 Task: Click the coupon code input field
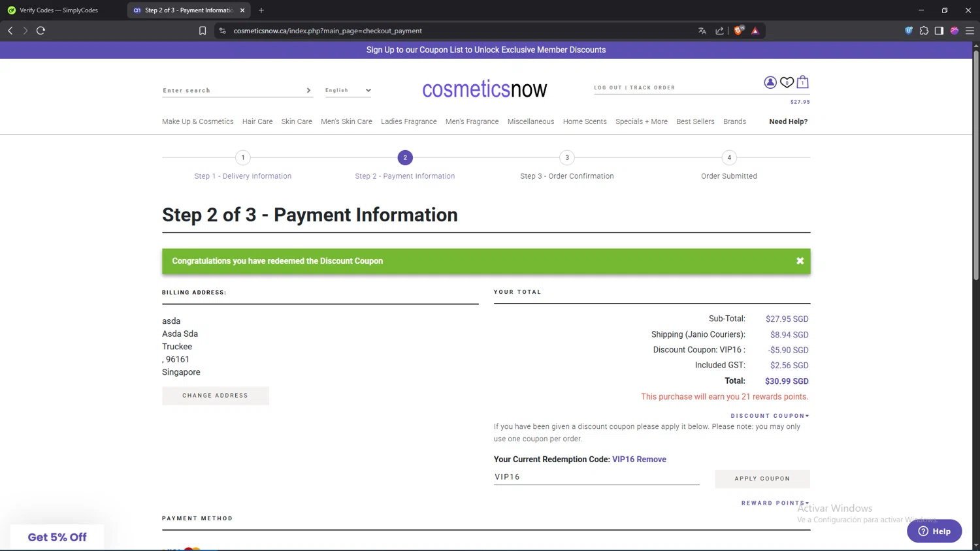596,477
